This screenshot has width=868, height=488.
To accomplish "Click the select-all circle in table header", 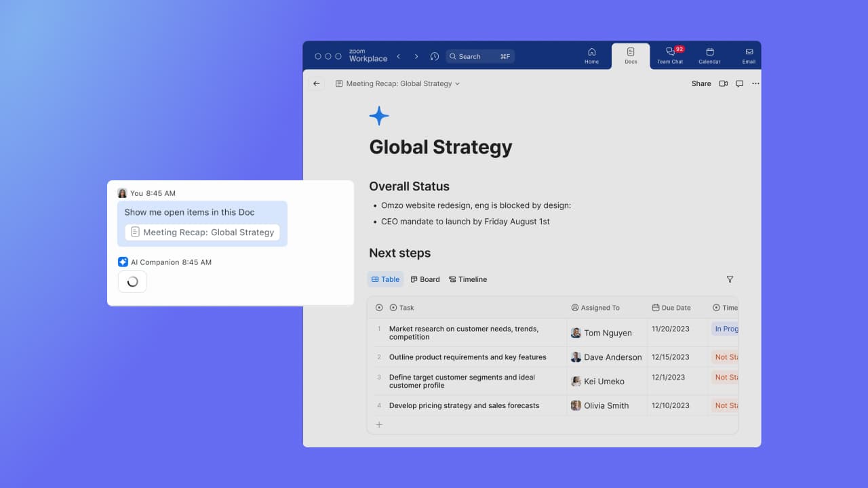I will pos(379,308).
